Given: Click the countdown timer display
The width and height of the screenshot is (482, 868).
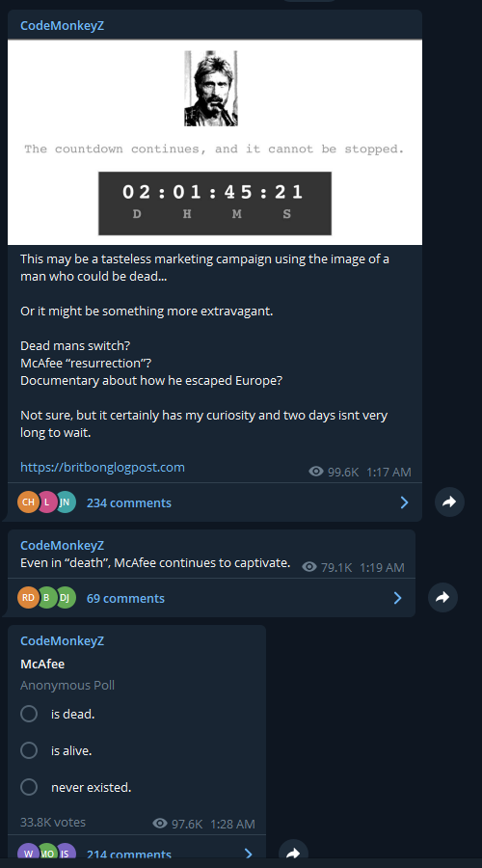Looking at the screenshot, I should (215, 203).
